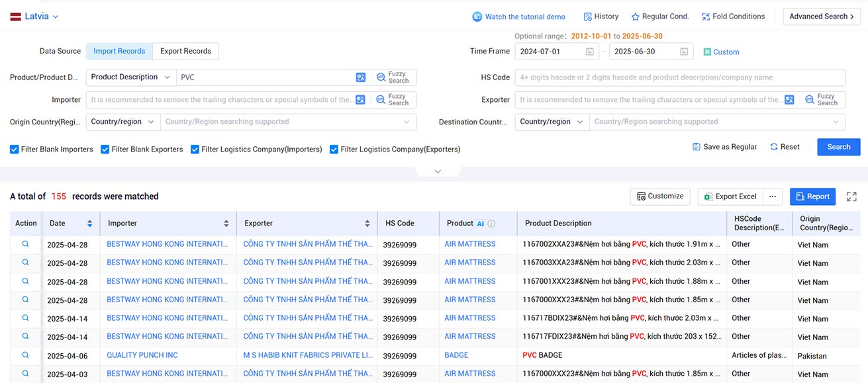Open Product Description type dropdown
Image resolution: width=868 pixels, height=383 pixels.
click(x=131, y=77)
